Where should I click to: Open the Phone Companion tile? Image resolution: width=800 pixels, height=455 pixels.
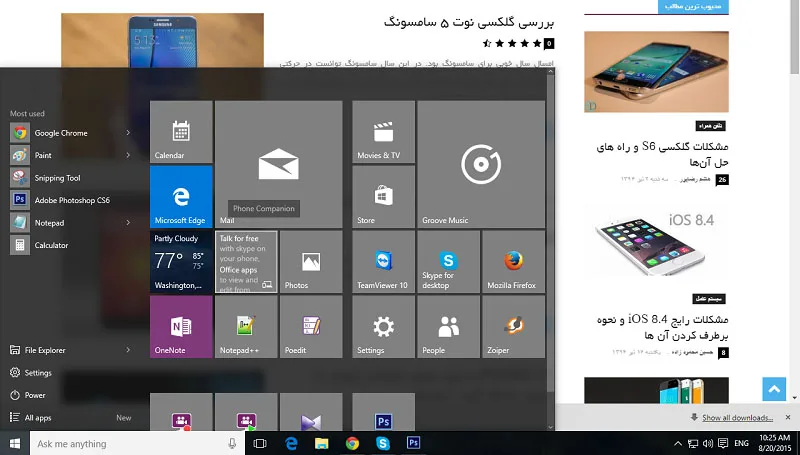pos(246,262)
